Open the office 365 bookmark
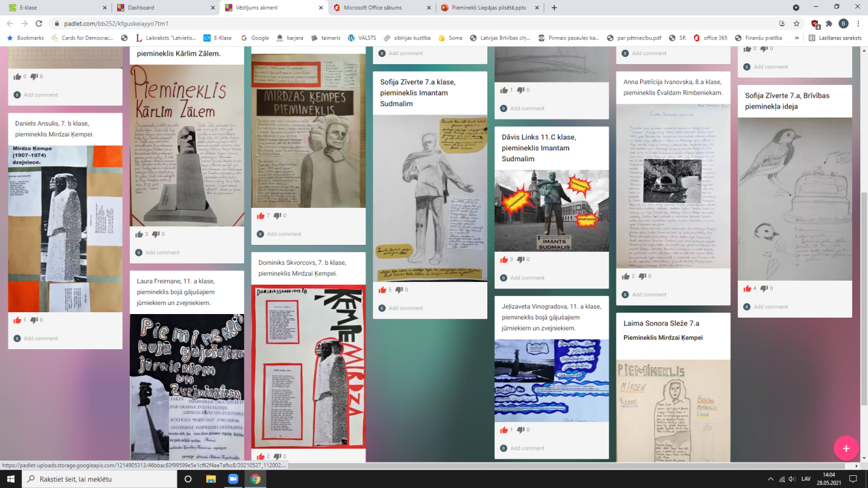 (710, 38)
